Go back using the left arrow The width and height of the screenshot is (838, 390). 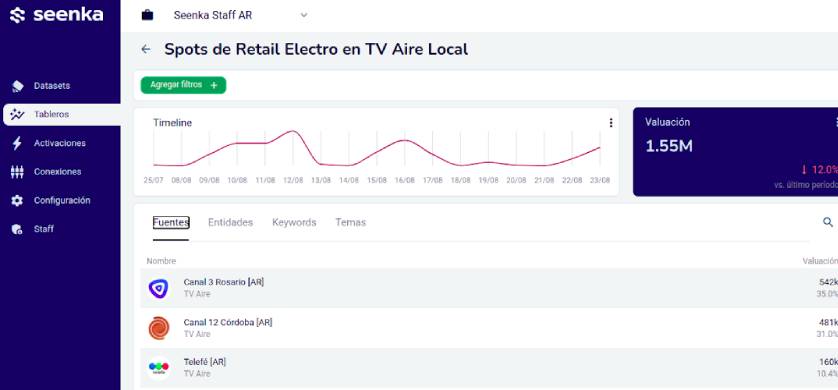[145, 50]
